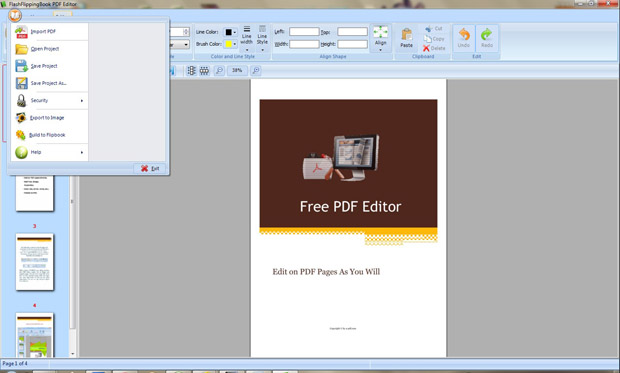
Task: Click the Top position input field
Action: click(352, 32)
